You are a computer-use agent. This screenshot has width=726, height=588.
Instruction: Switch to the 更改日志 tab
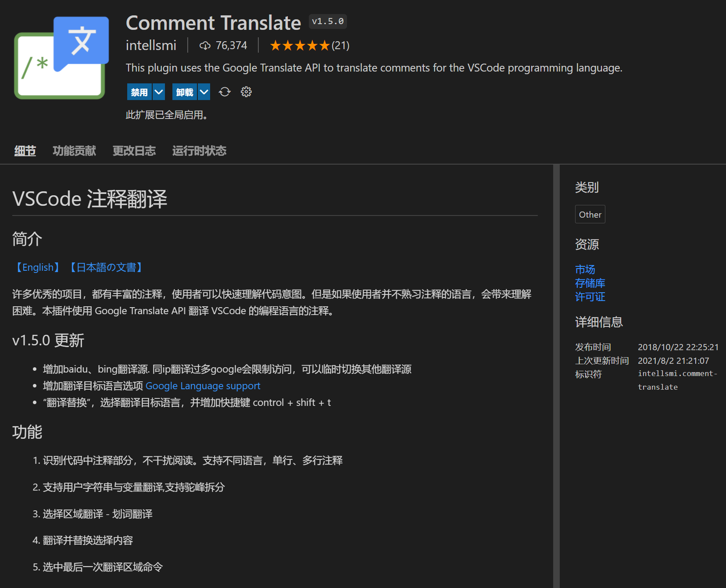click(x=134, y=151)
